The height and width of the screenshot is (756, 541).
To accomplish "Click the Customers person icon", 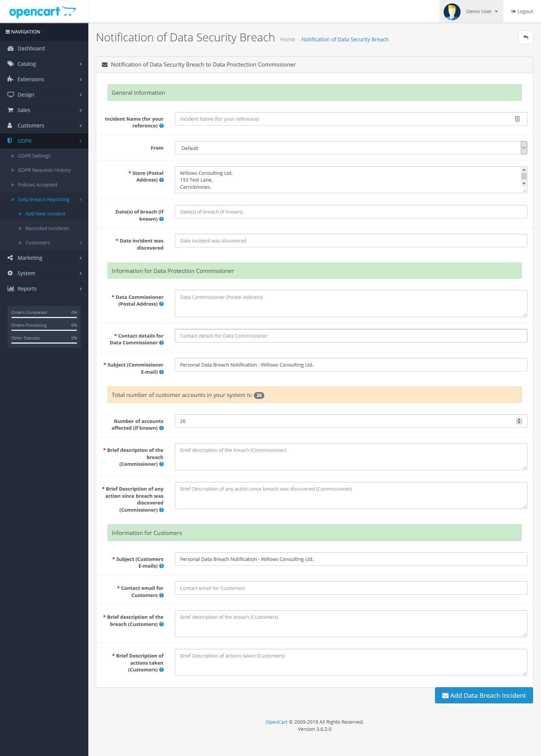I will 10,126.
